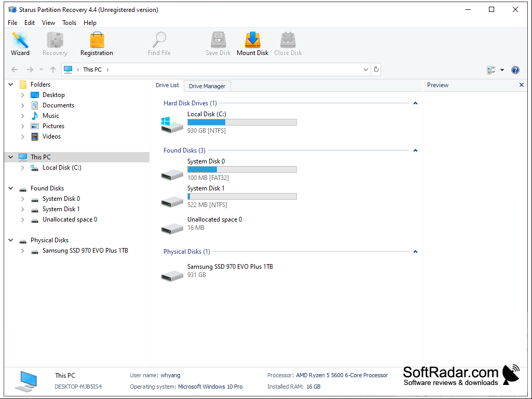The image size is (532, 399).
Task: Click '522 MB [NTFS]' text
Action: pyautogui.click(x=207, y=205)
